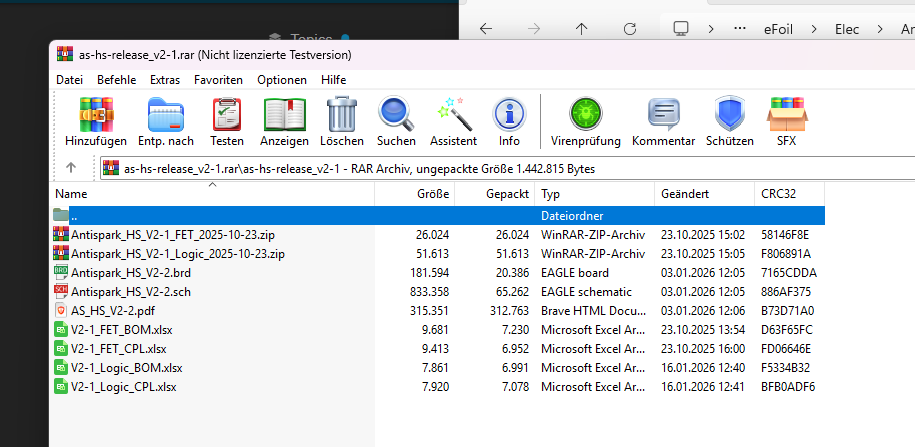Select the AS_HS_V2-2.pdf file
The image size is (915, 447).
click(x=112, y=311)
